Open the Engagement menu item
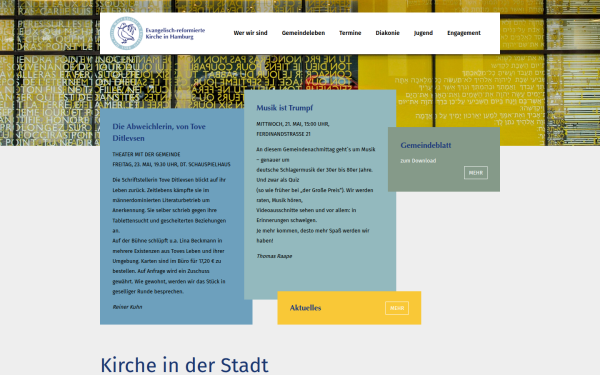Image resolution: width=600 pixels, height=375 pixels. tap(464, 33)
